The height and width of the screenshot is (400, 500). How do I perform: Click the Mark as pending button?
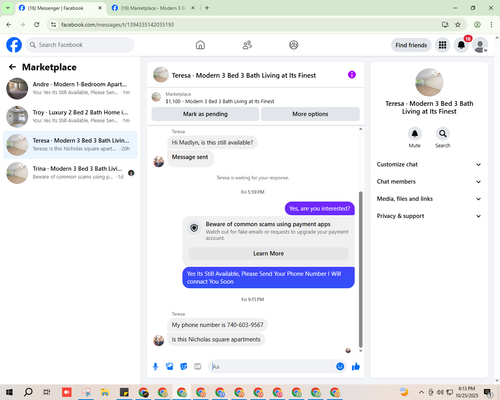pyautogui.click(x=205, y=114)
